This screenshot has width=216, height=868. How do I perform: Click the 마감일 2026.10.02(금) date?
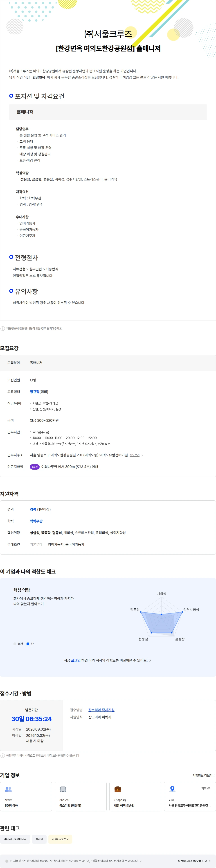tap(38, 735)
